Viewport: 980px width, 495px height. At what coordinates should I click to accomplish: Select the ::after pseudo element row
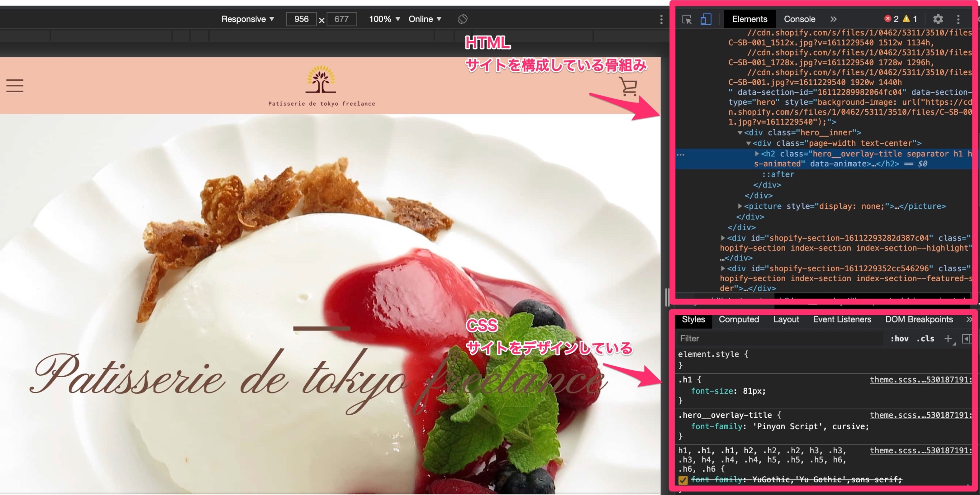click(x=778, y=174)
